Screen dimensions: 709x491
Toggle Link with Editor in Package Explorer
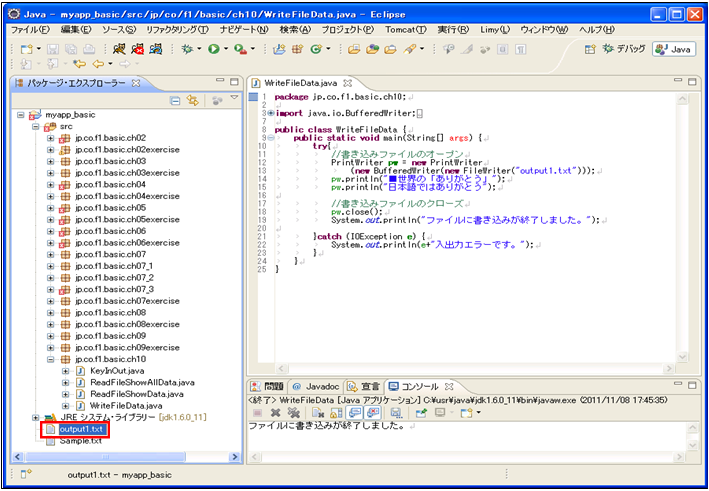191,100
